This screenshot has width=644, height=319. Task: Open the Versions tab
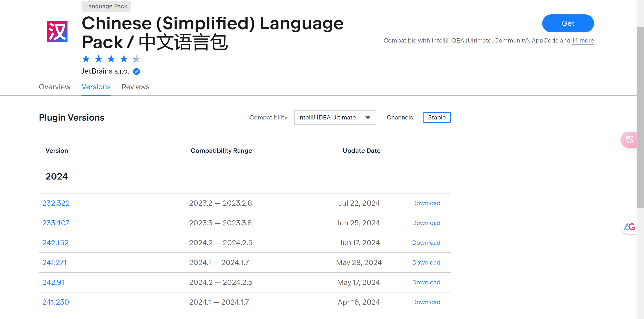pyautogui.click(x=96, y=87)
